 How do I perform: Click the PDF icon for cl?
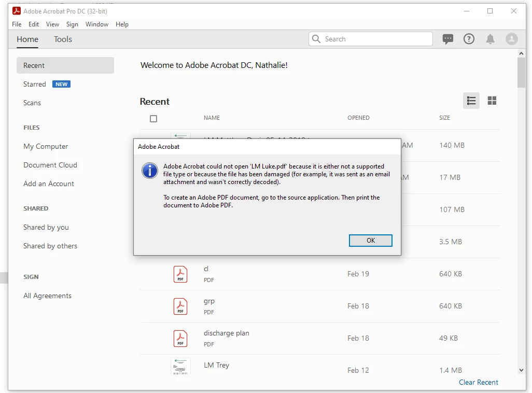(180, 274)
